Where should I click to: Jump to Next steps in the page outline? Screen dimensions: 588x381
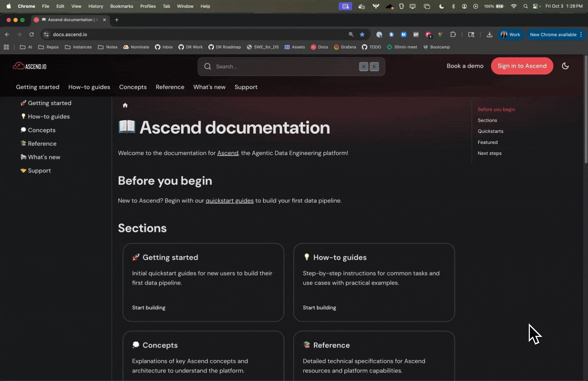click(490, 153)
